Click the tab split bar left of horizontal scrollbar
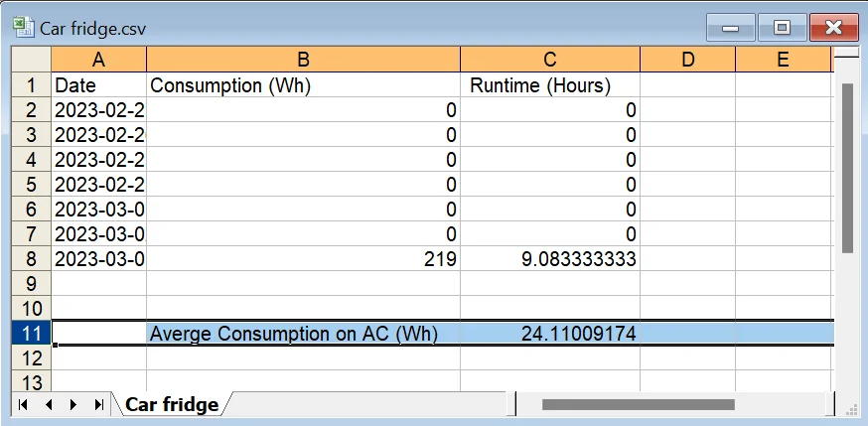The width and height of the screenshot is (868, 426). tap(513, 404)
